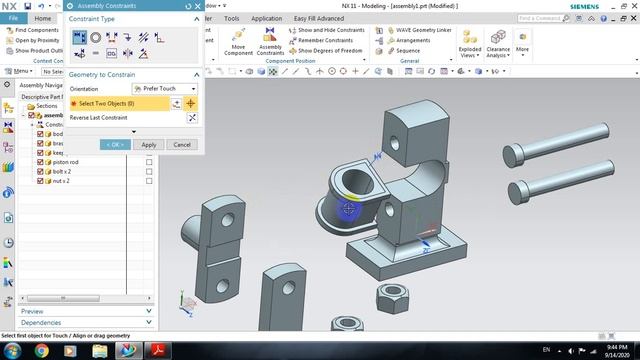The image size is (640, 360).
Task: Open the File tab
Action: tap(13, 18)
